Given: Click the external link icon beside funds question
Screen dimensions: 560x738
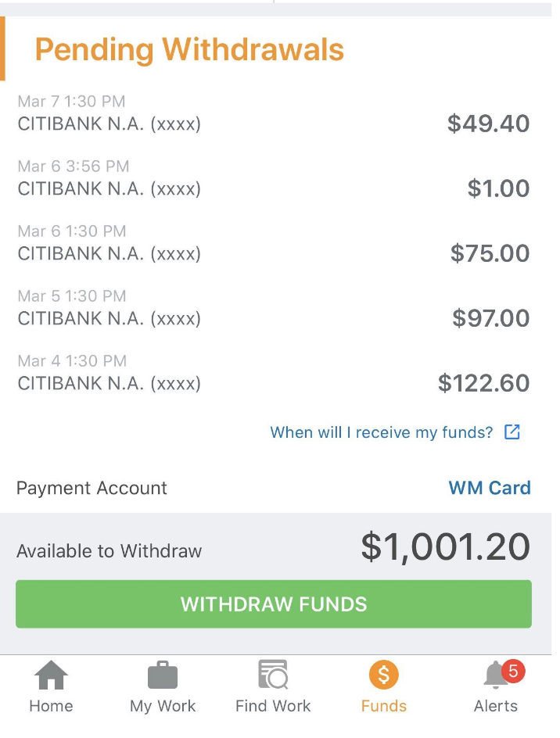Looking at the screenshot, I should pos(512,432).
